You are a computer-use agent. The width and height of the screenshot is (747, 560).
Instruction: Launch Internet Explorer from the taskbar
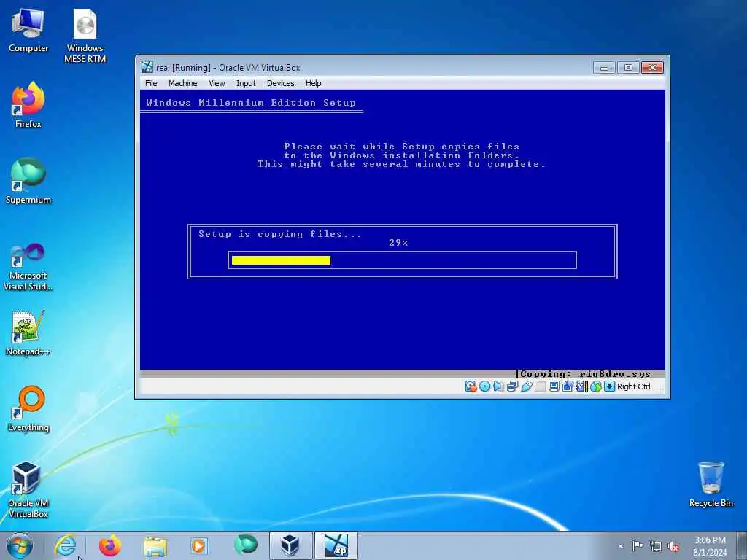(65, 545)
